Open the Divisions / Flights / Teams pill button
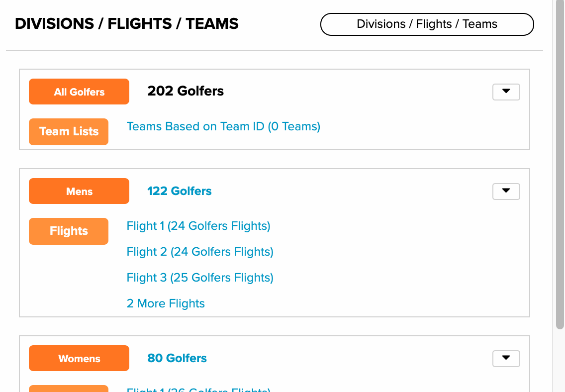 (427, 24)
